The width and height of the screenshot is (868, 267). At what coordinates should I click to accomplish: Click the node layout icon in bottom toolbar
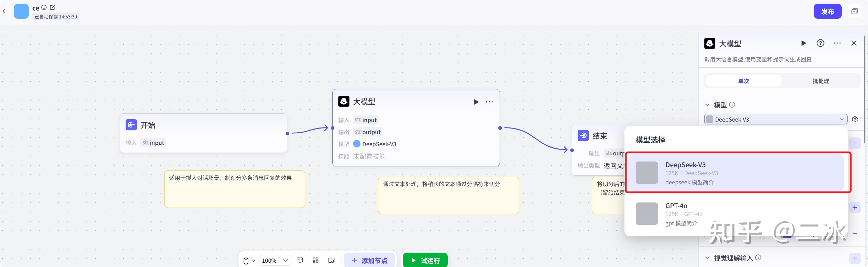coord(315,260)
